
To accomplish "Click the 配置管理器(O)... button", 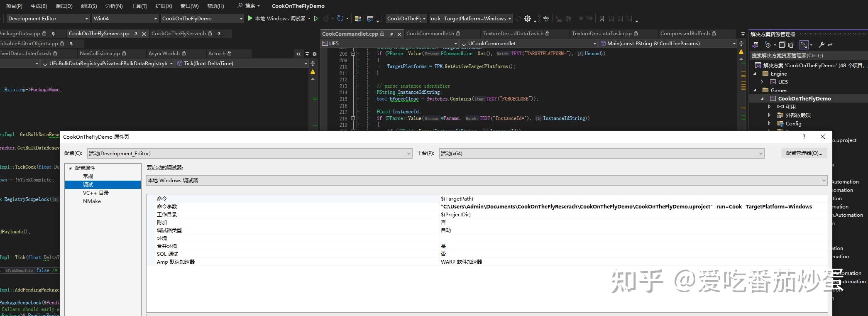I will (804, 153).
